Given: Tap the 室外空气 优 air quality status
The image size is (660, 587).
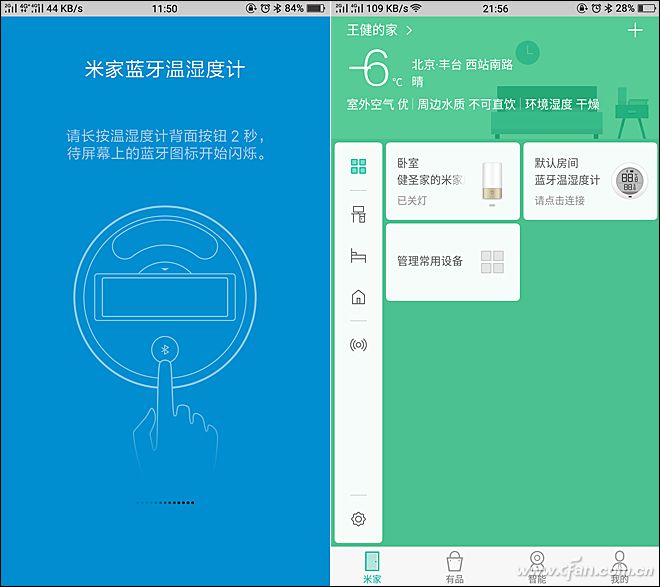Looking at the screenshot, I should tap(378, 104).
